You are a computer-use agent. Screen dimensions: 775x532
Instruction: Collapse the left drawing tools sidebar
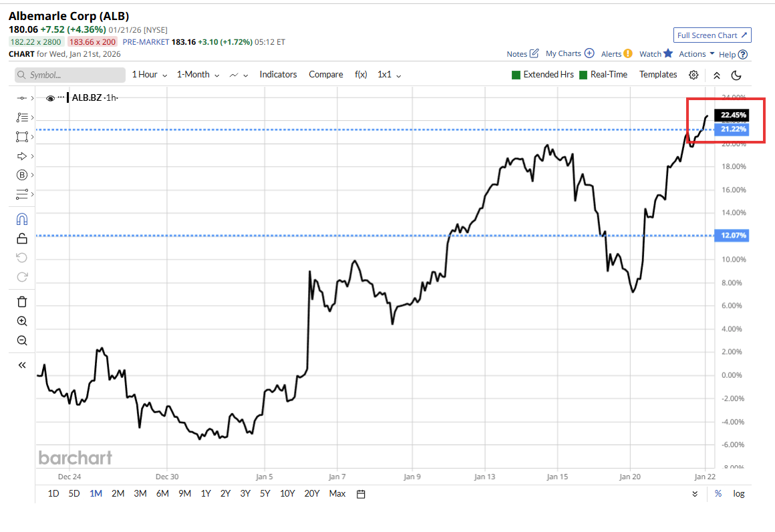pyautogui.click(x=21, y=365)
